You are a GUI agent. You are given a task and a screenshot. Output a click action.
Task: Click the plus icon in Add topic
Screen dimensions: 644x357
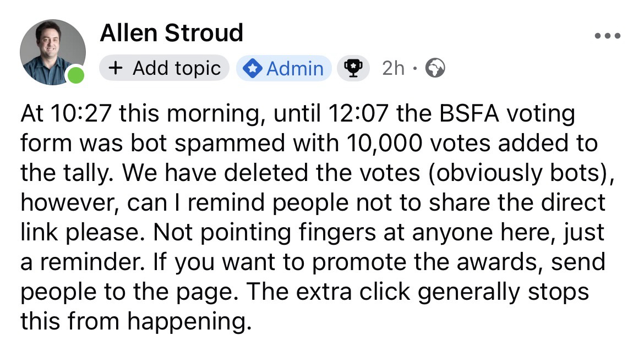click(x=115, y=68)
